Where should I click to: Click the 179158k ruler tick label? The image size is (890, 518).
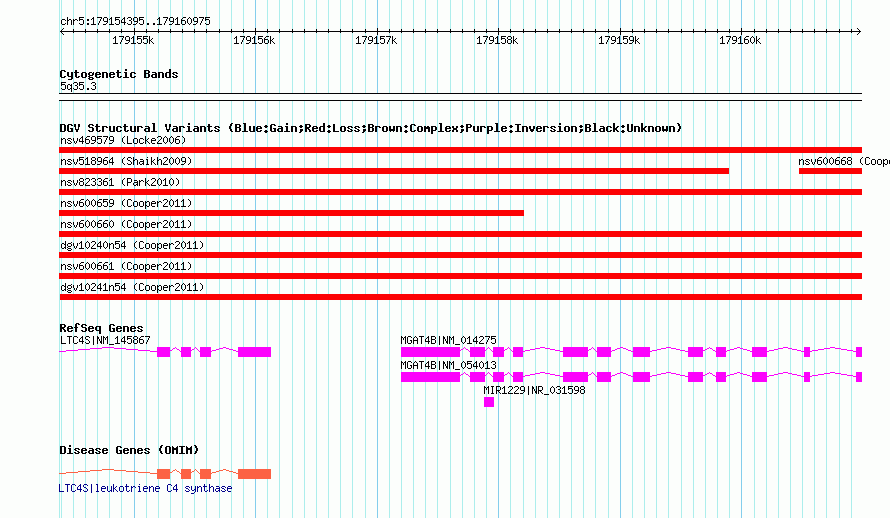point(497,40)
